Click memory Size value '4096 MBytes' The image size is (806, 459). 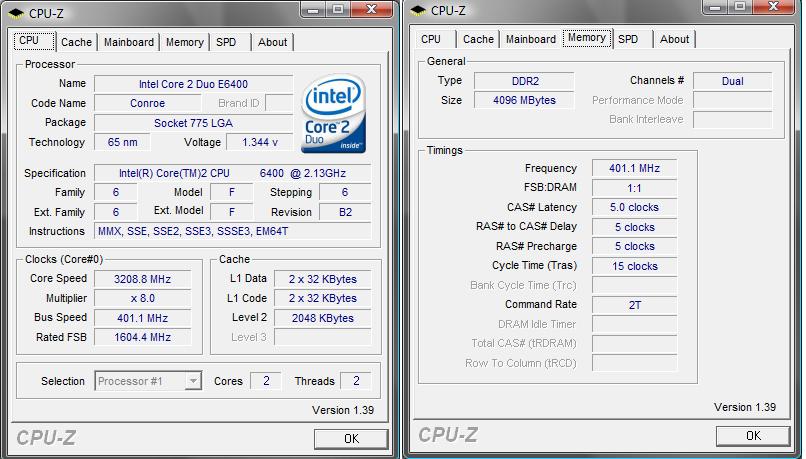tap(524, 100)
